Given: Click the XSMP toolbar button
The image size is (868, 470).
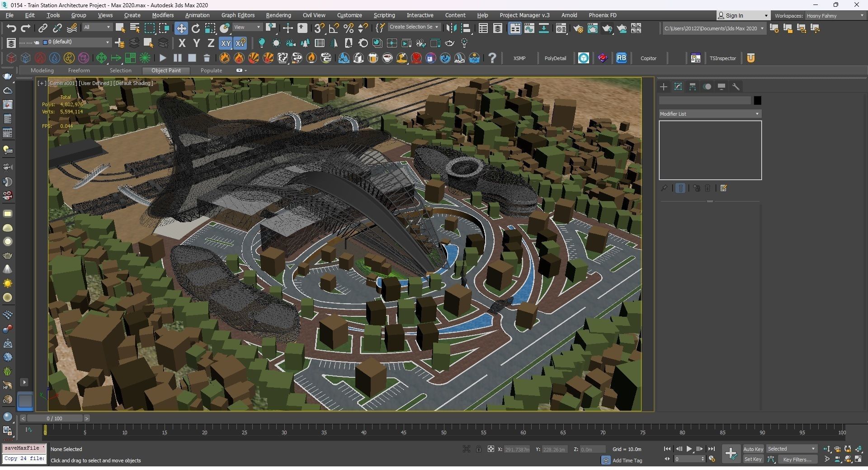Looking at the screenshot, I should coord(519,58).
